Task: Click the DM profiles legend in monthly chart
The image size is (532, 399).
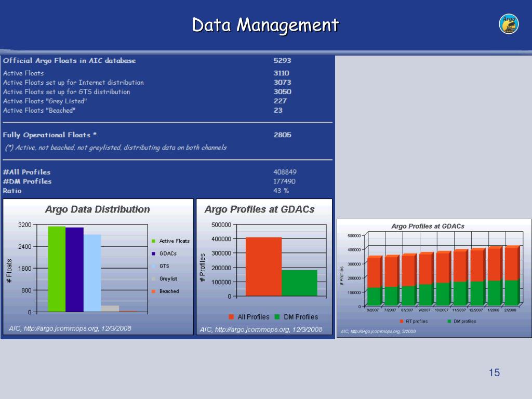Action: point(462,321)
